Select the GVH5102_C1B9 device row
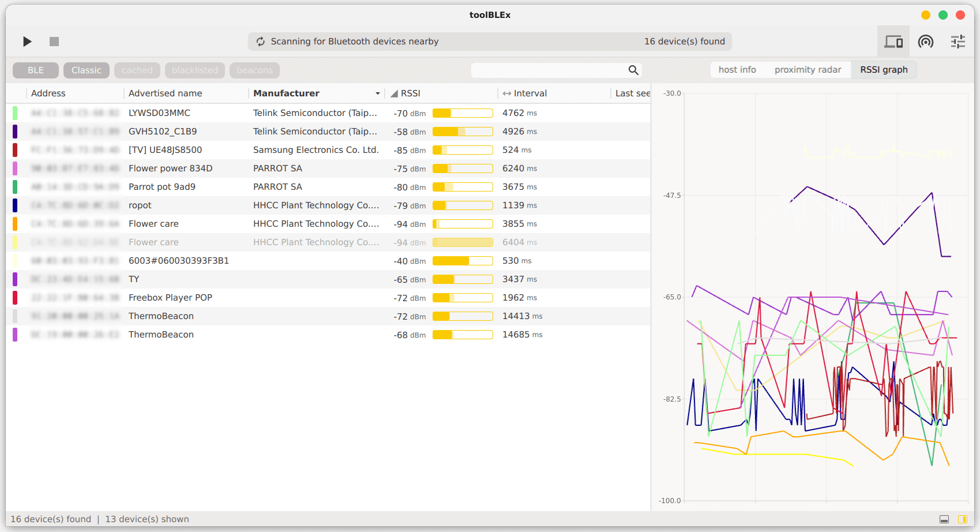 click(x=328, y=132)
